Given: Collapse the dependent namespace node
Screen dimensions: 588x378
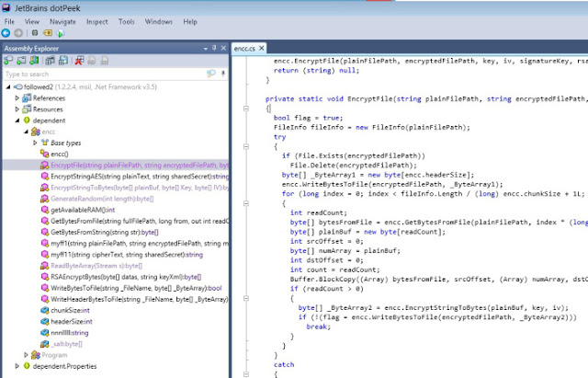Looking at the screenshot, I should (17, 120).
